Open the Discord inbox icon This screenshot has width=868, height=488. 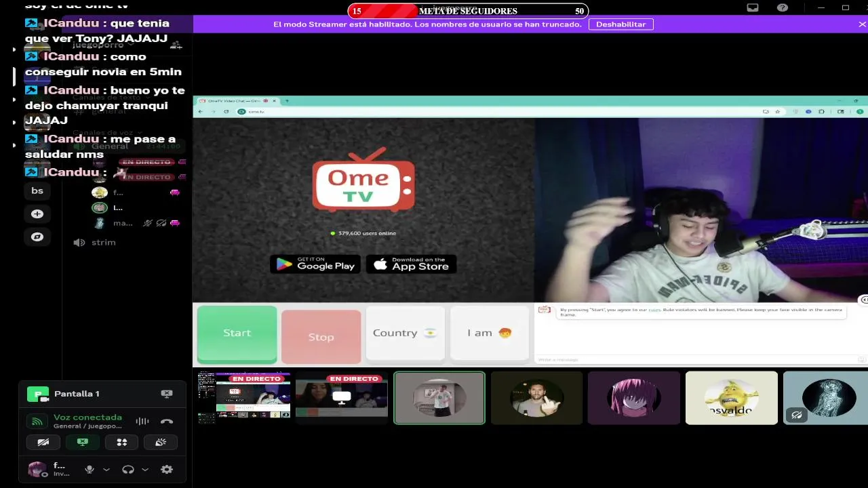click(753, 7)
